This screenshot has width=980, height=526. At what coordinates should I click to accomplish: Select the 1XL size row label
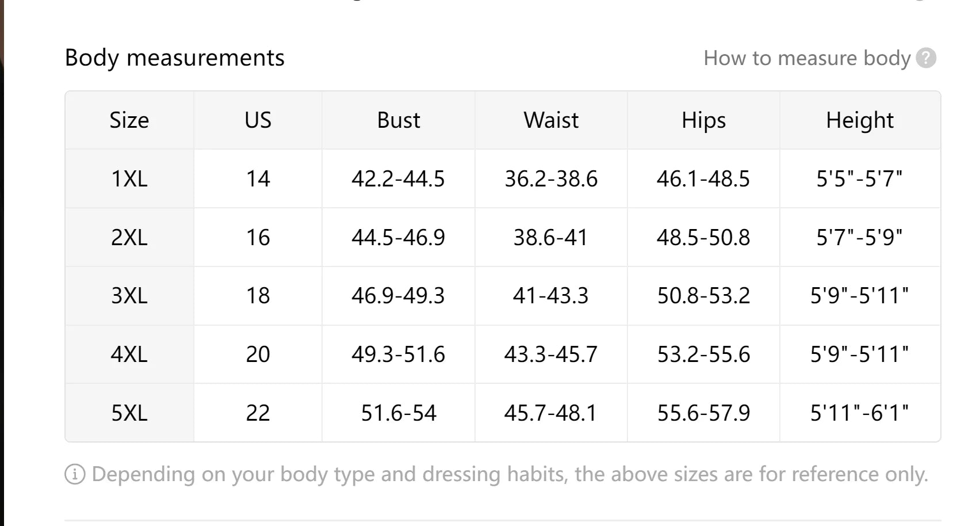[129, 179]
